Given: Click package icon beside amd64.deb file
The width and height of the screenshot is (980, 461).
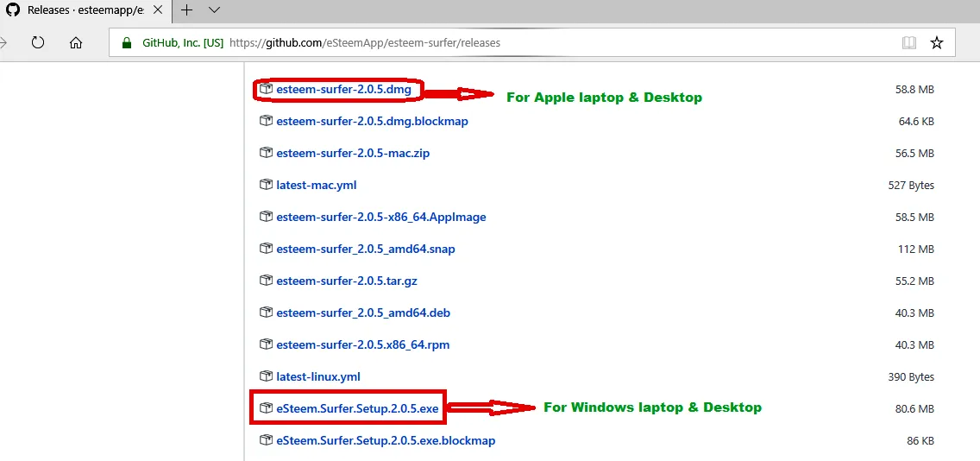Looking at the screenshot, I should coord(266,313).
